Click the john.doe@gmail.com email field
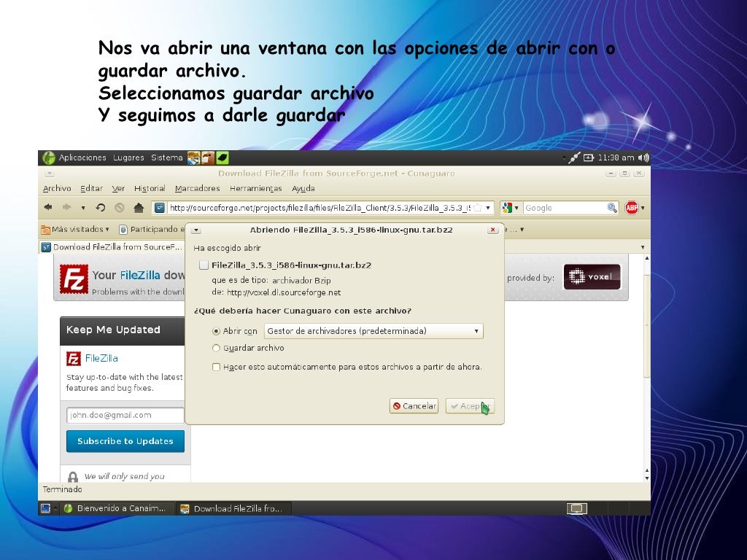 pos(125,415)
